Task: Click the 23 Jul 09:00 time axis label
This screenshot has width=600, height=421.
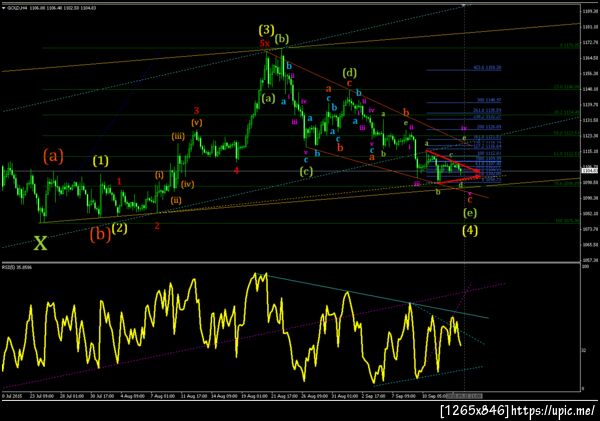Action: pyautogui.click(x=42, y=396)
